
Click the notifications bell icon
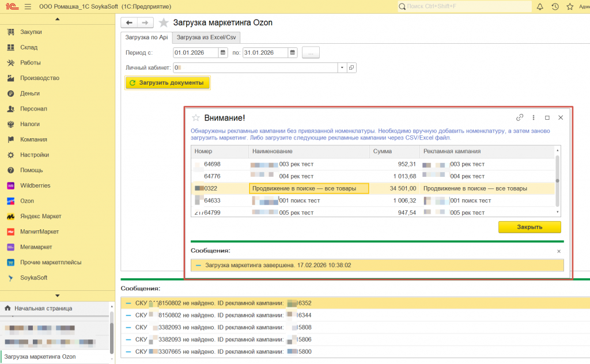coord(540,7)
